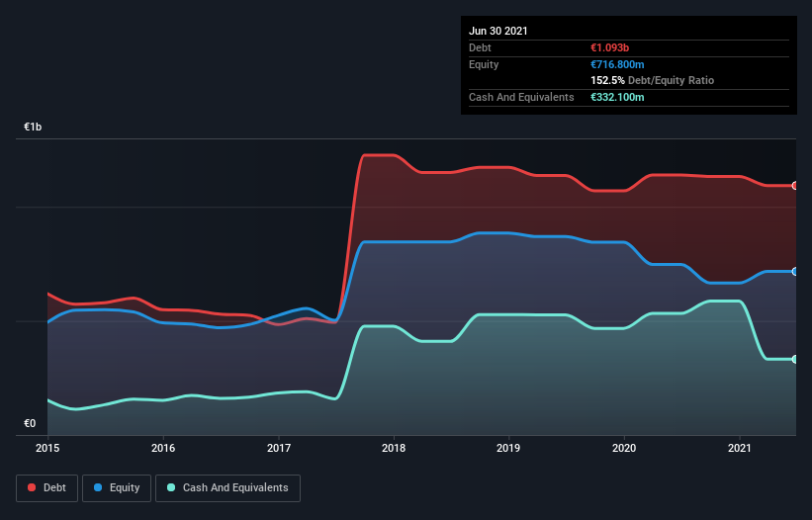
Task: Click the 2016 x-axis label
Action: click(163, 448)
